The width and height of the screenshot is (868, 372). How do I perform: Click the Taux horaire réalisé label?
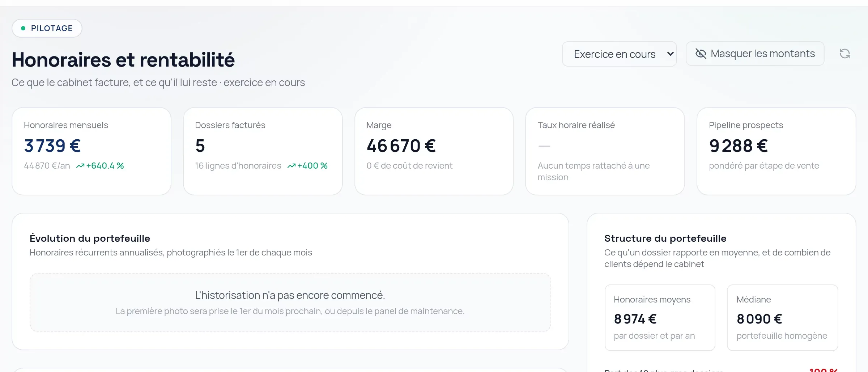(576, 125)
